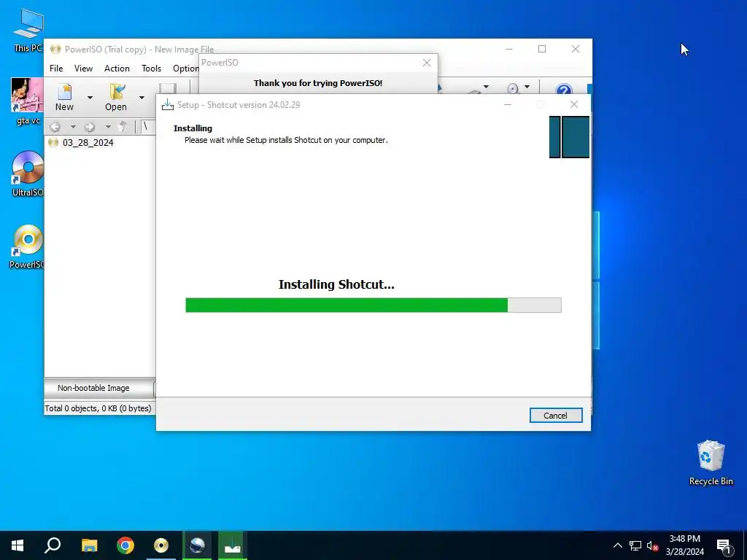Open the Back history dropdown arrow
This screenshot has height=560, width=747.
click(x=73, y=127)
